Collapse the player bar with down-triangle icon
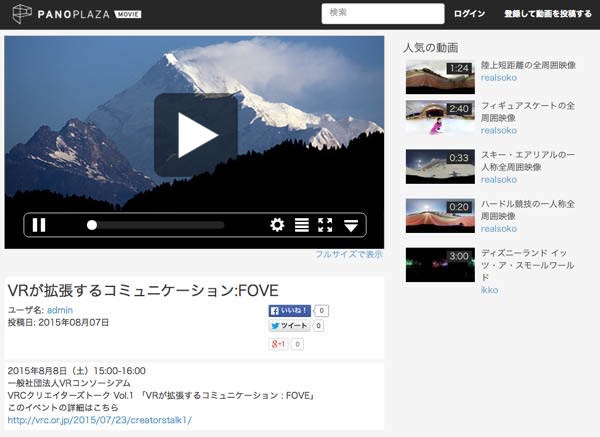This screenshot has width=600, height=437. [351, 226]
